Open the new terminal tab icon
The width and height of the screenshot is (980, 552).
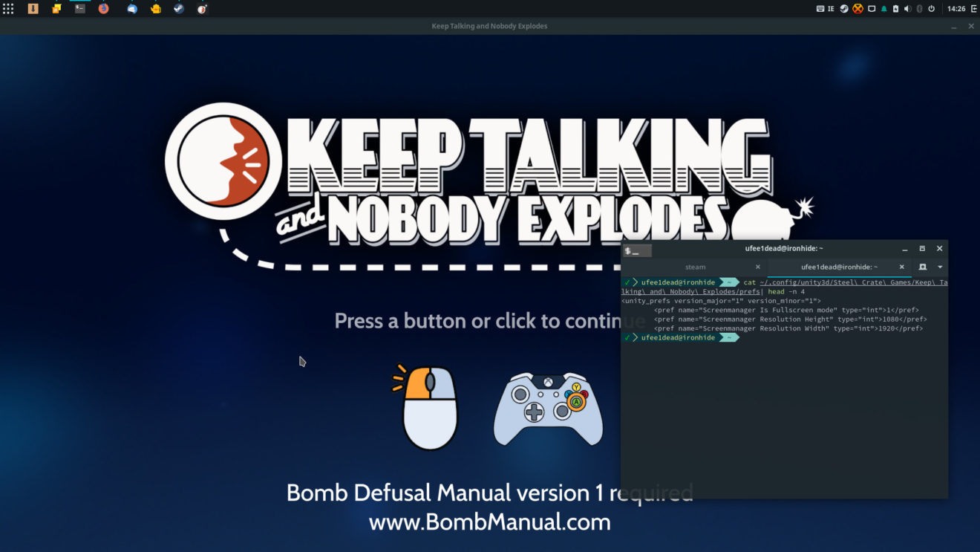[923, 267]
